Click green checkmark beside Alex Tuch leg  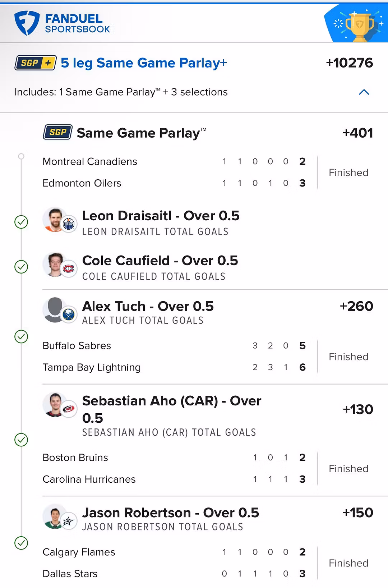21,336
